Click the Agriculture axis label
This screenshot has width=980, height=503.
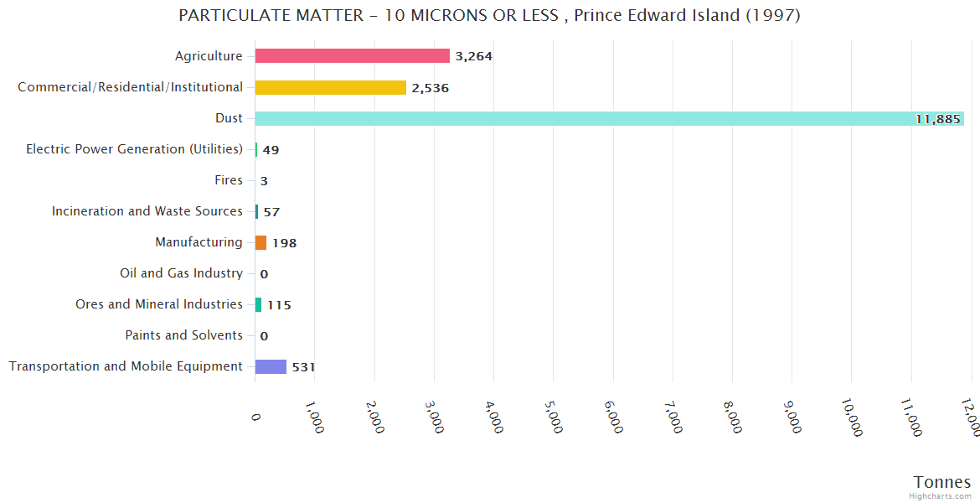[209, 56]
